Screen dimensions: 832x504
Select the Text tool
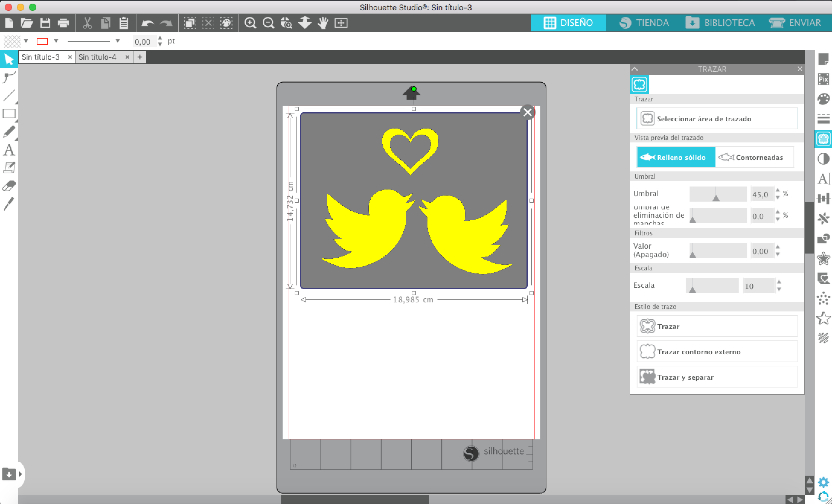(x=9, y=150)
